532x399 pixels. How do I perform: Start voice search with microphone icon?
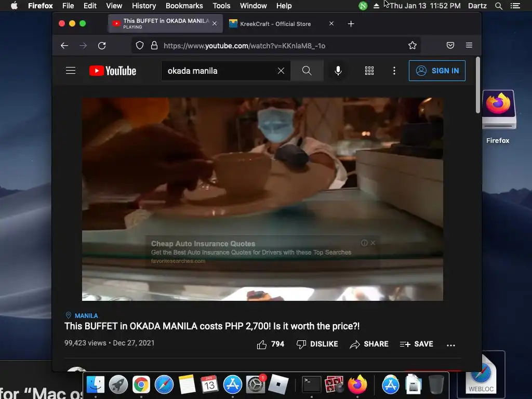(338, 71)
